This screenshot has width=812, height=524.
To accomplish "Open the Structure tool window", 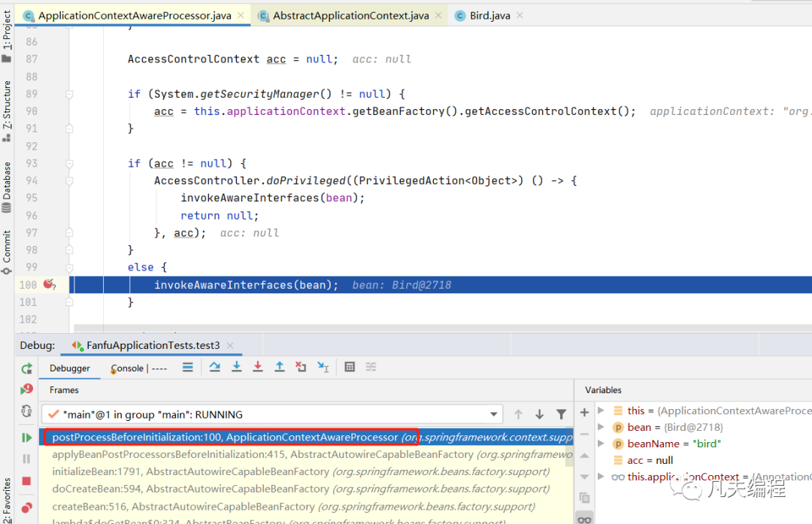I will [x=7, y=111].
